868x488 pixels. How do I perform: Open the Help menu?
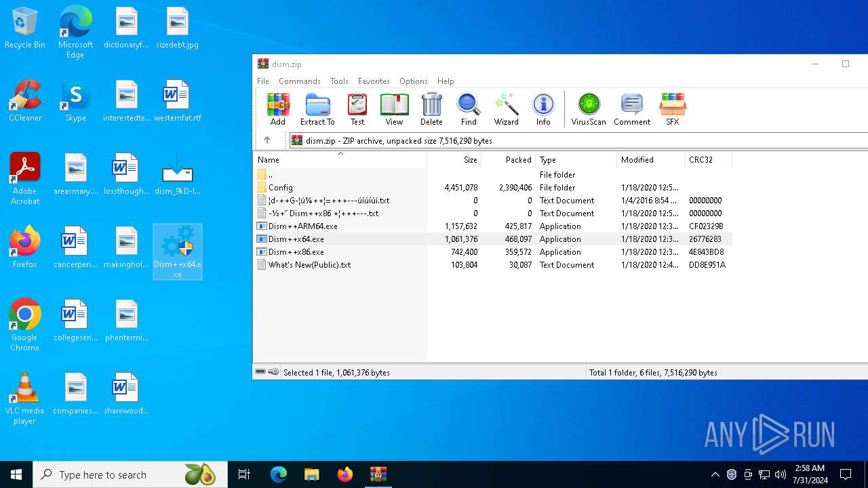coord(446,81)
